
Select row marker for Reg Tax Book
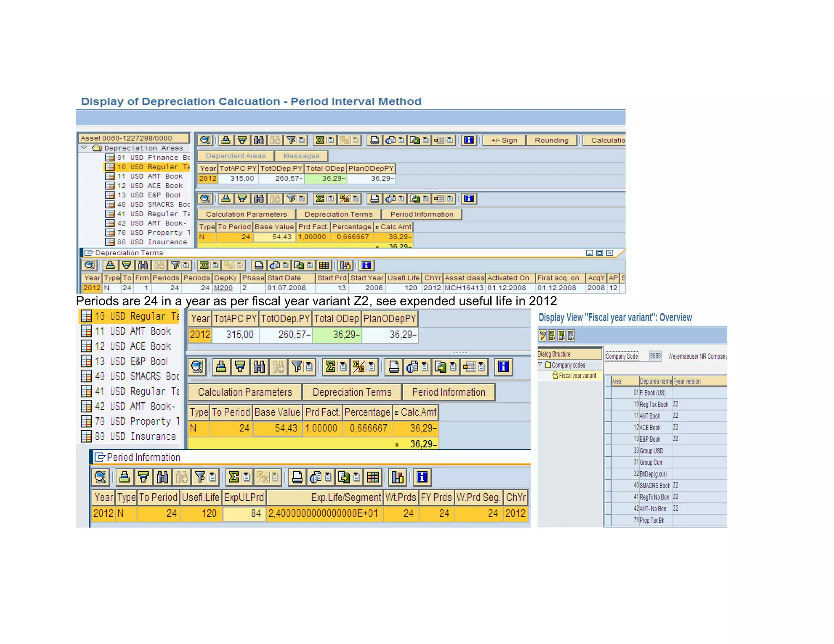608,404
